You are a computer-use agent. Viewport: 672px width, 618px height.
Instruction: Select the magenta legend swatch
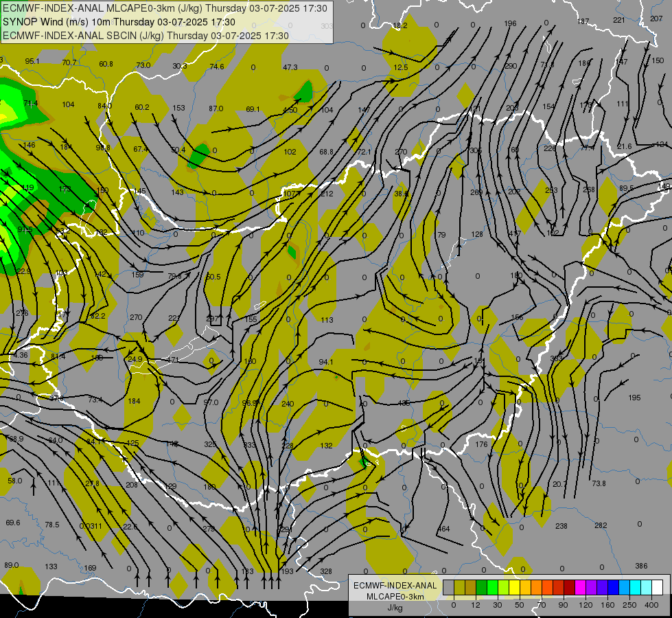581,587
